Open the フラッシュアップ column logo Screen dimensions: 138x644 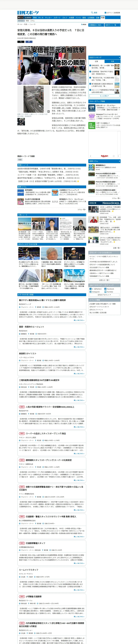55,192
